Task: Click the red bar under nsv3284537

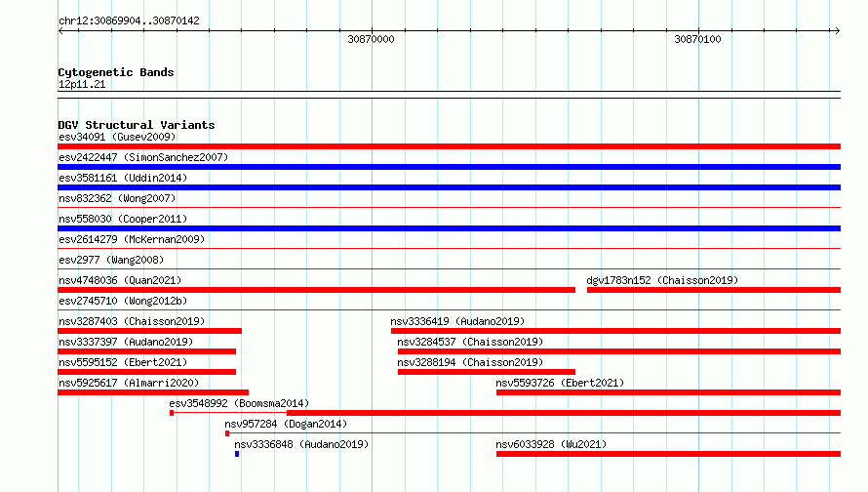Action: [619, 351]
